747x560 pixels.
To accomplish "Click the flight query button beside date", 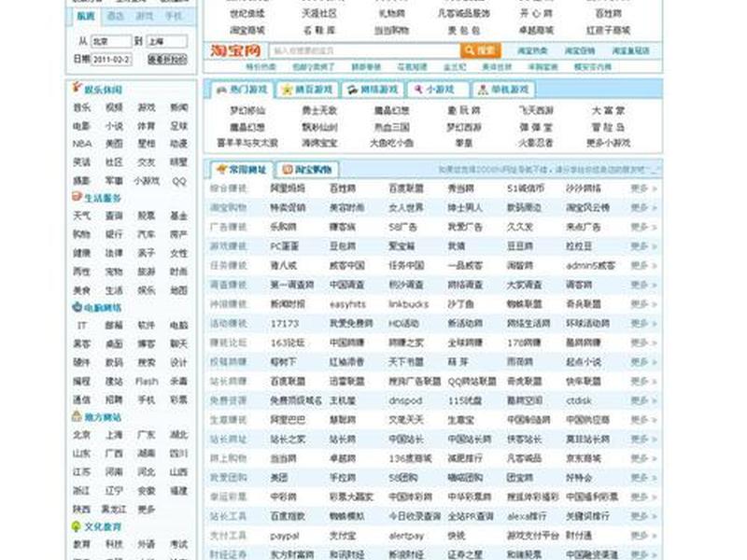I will click(x=167, y=60).
